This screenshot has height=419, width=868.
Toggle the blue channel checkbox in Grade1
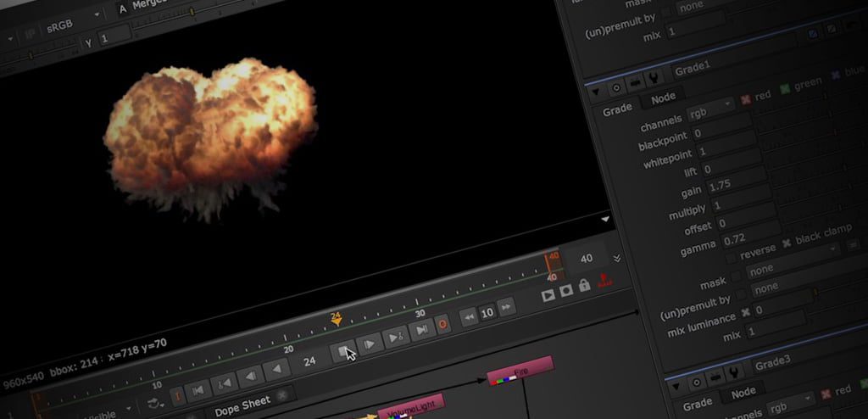tap(836, 75)
